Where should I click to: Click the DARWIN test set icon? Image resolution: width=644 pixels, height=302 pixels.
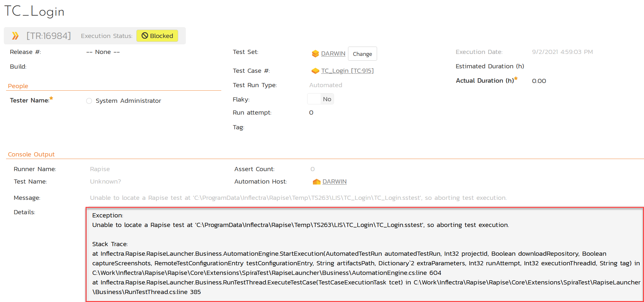pyautogui.click(x=315, y=54)
